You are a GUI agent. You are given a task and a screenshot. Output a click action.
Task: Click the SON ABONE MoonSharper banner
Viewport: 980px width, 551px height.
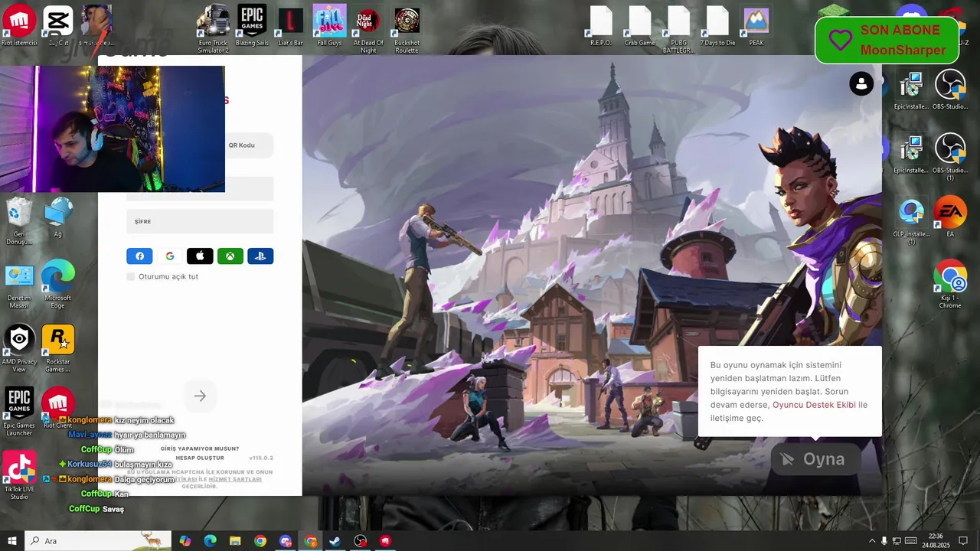pyautogui.click(x=887, y=40)
